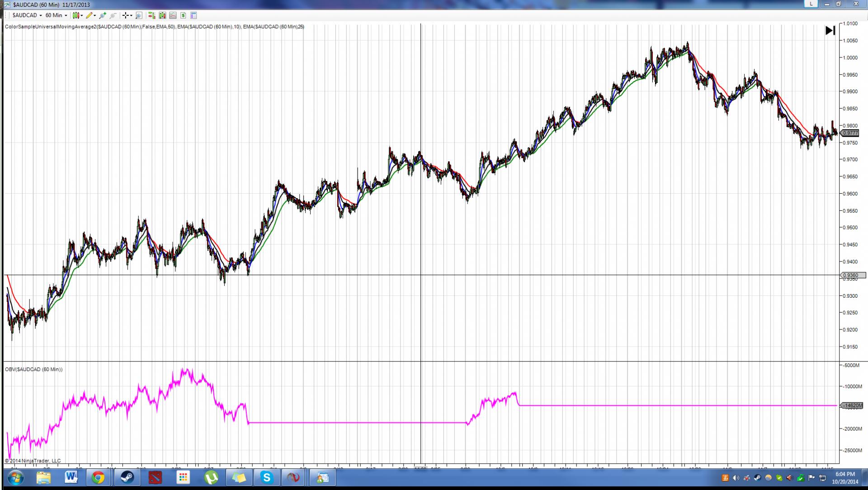Open Google Chrome from the taskbar

(x=98, y=477)
